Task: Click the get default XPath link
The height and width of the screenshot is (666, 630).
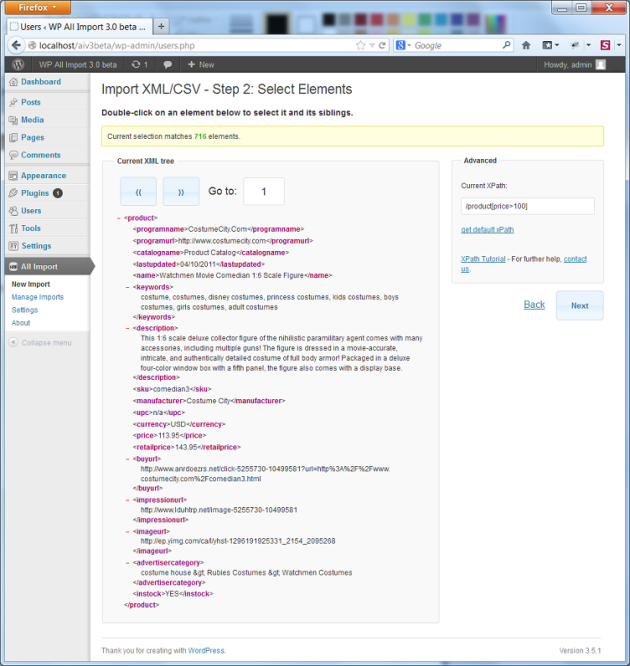Action: tap(487, 230)
